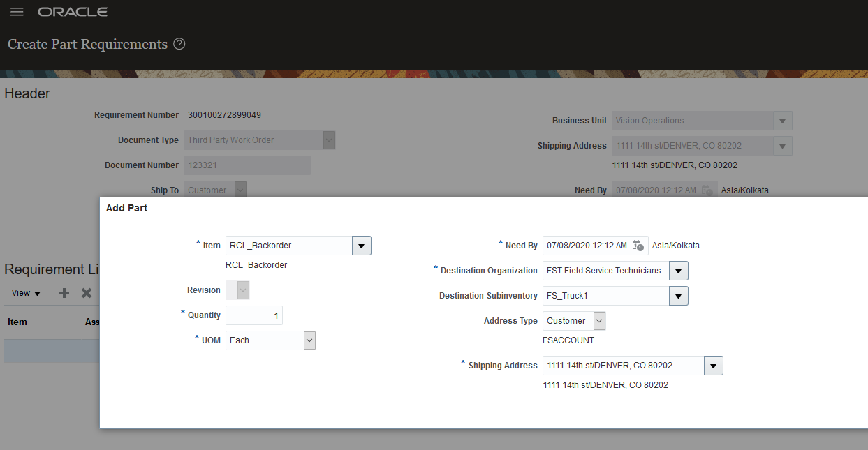
Task: Click the Destination Organization text field
Action: point(605,271)
